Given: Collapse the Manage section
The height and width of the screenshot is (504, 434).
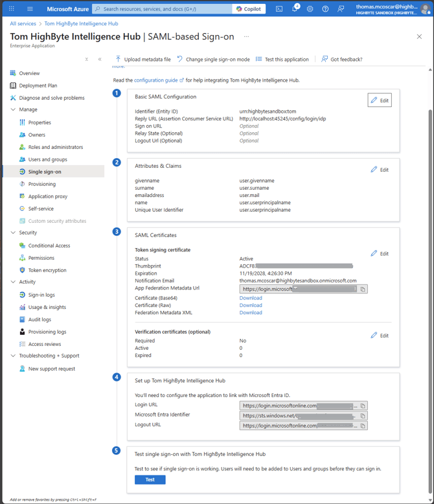Looking at the screenshot, I should pos(13,109).
